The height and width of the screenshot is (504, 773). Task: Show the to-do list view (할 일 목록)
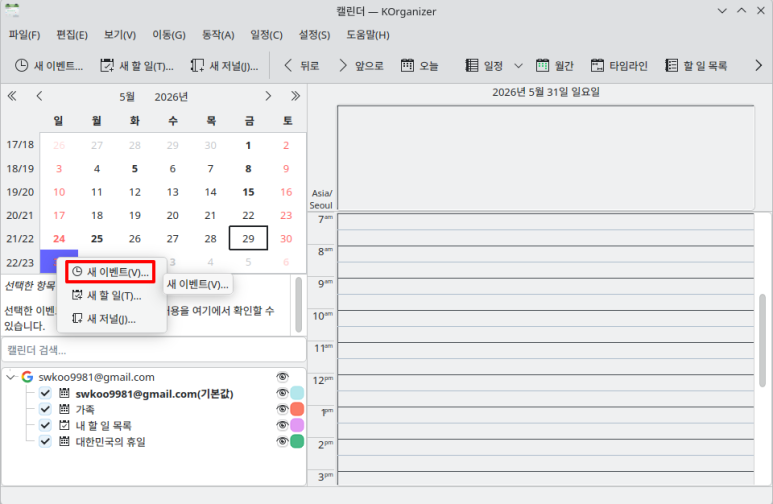[696, 66]
